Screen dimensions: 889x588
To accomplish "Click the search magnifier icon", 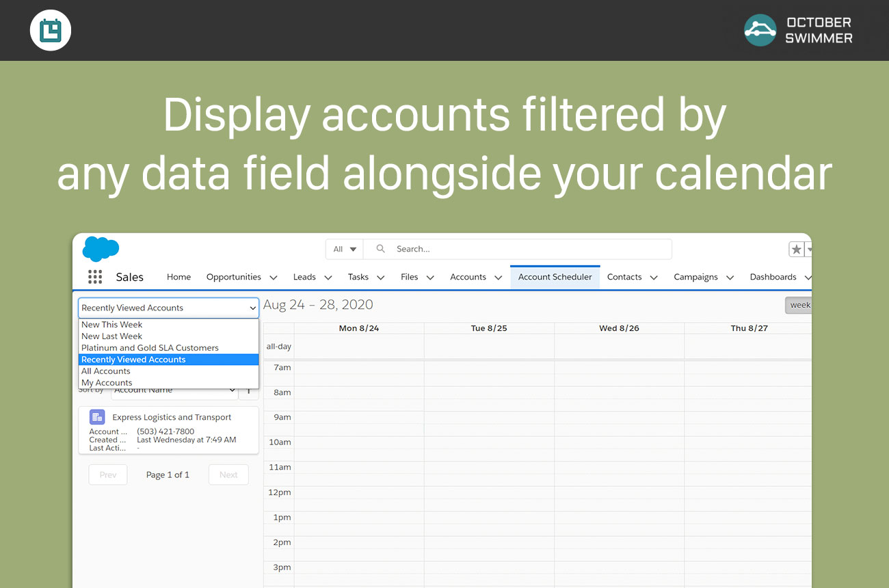I will 381,249.
